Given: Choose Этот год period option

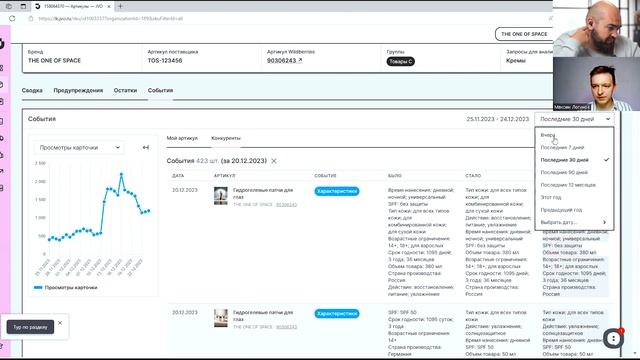Looking at the screenshot, I should [574, 197].
